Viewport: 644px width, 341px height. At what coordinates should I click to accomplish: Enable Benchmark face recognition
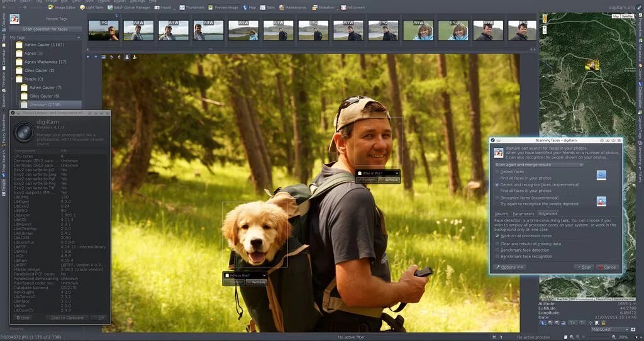coord(497,256)
